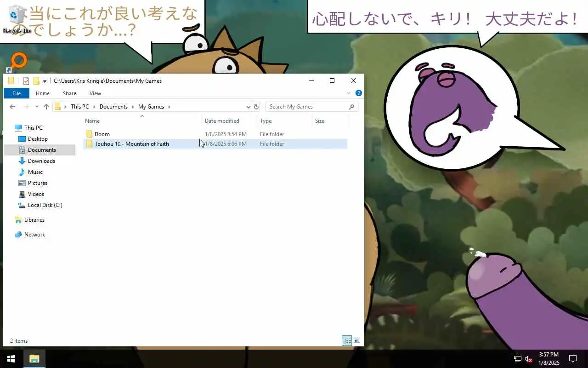Open the muted volume tray icon
This screenshot has height=368, width=588.
pos(529,359)
